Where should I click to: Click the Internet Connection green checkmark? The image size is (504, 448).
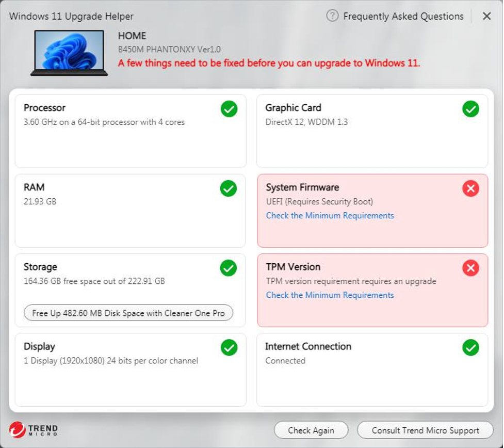(470, 348)
